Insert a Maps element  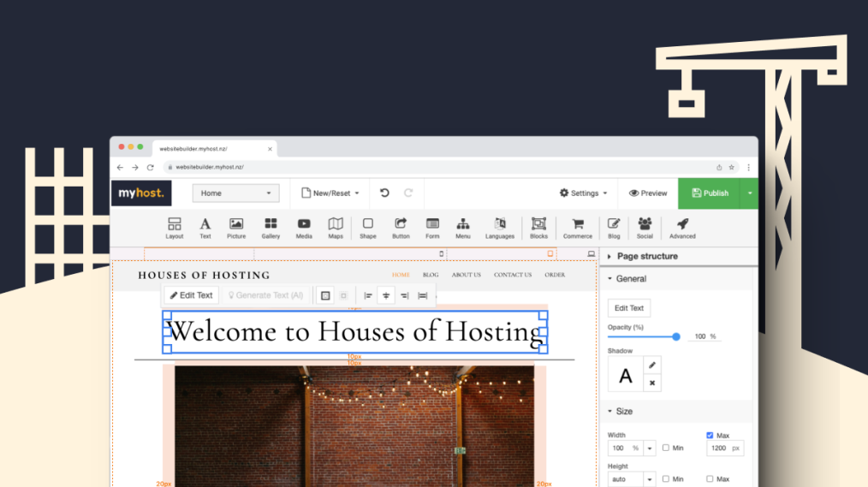tap(336, 228)
